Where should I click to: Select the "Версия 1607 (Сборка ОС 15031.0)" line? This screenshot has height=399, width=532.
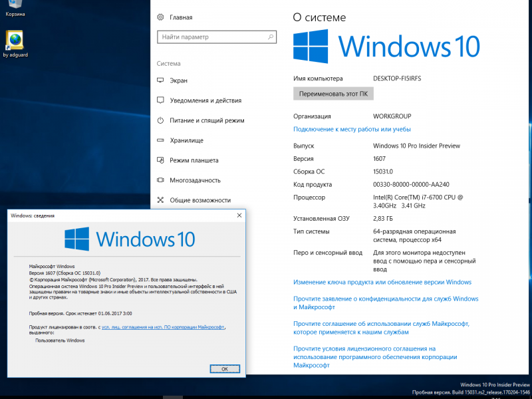tap(65, 273)
